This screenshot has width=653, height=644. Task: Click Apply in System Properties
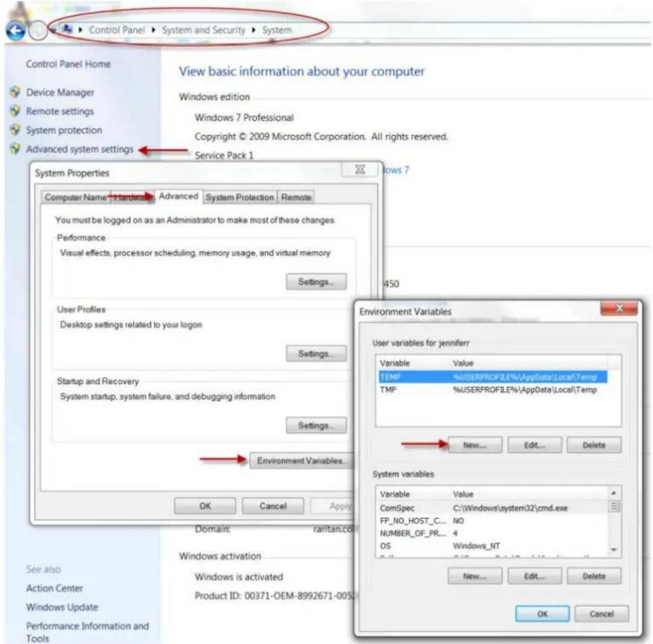click(x=333, y=506)
